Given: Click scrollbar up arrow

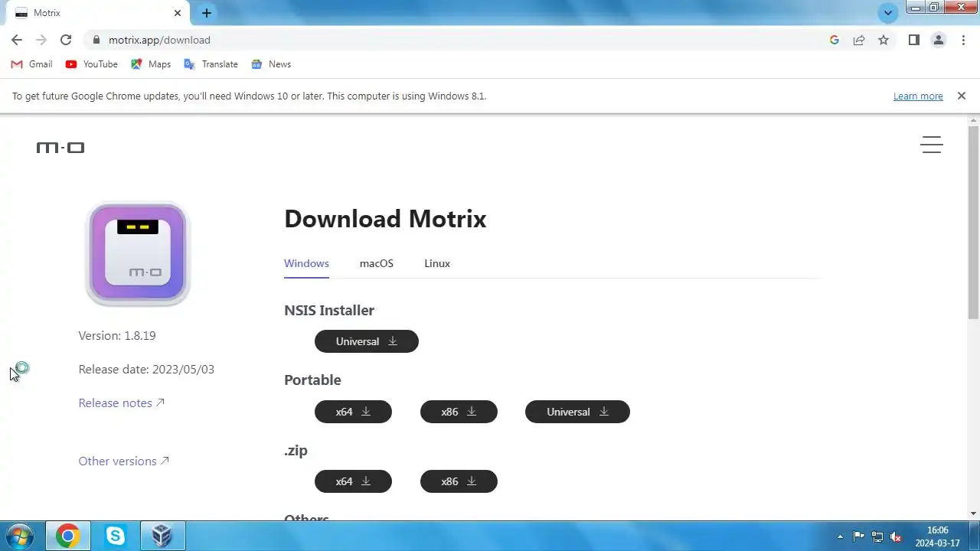Looking at the screenshot, I should [x=973, y=121].
